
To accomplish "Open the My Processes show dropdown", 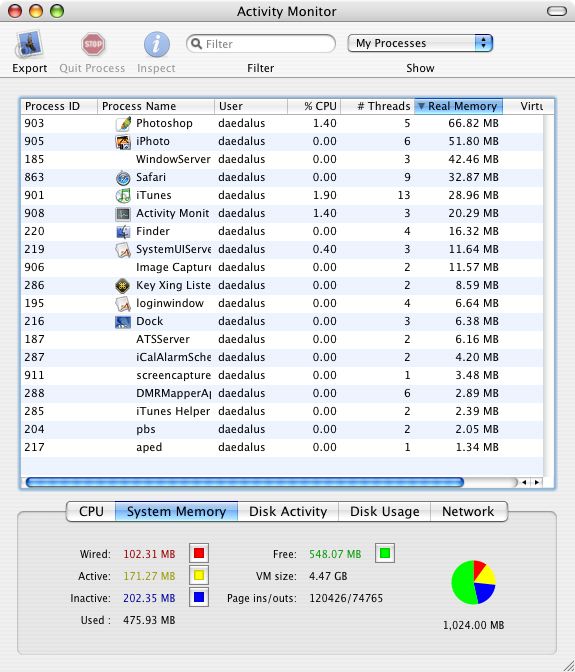I will click(420, 43).
